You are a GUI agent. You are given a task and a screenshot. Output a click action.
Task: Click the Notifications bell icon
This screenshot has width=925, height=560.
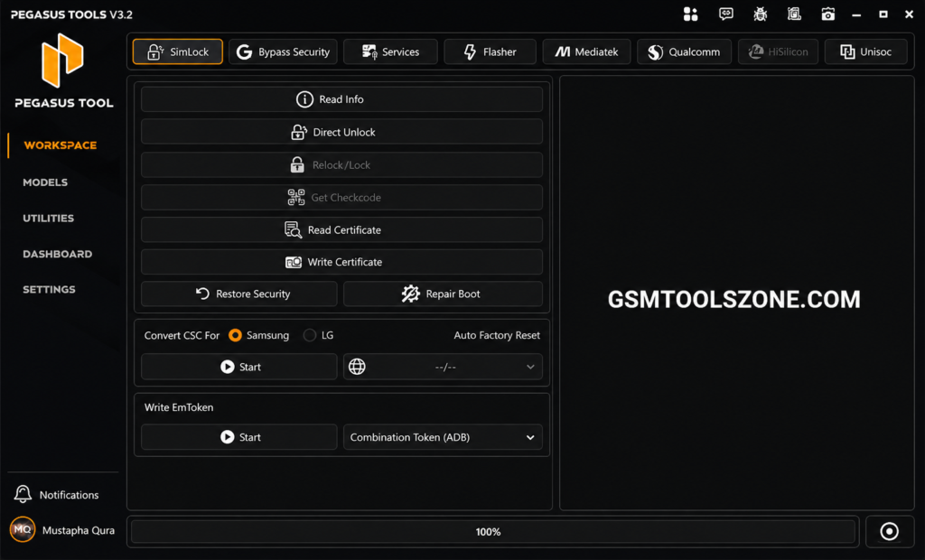point(23,494)
